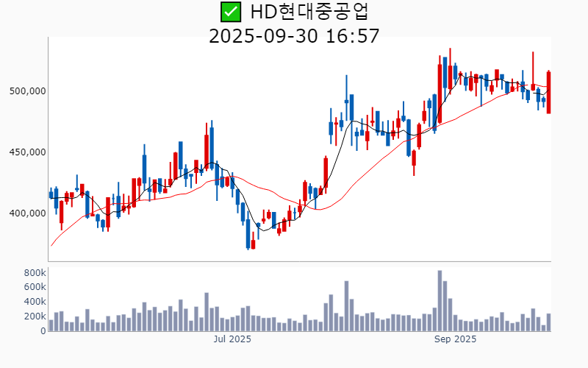Image resolution: width=588 pixels, height=368 pixels.
Task: Click the 600k volume axis label
Action: point(34,287)
